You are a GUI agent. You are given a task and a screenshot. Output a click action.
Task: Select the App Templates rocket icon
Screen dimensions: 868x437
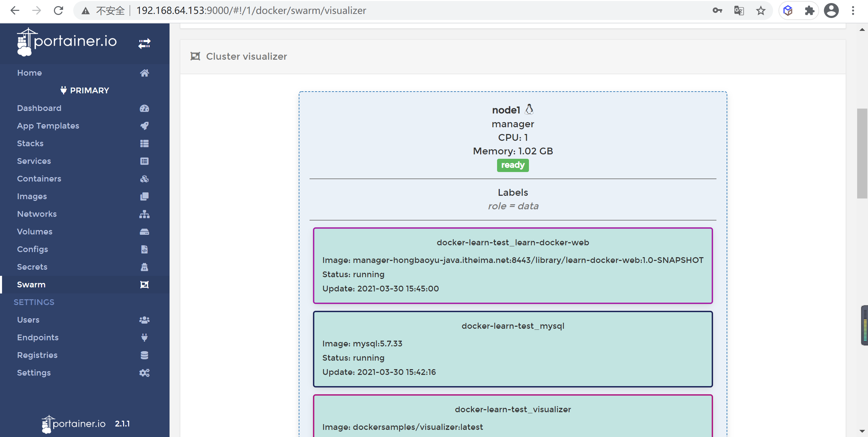click(145, 126)
